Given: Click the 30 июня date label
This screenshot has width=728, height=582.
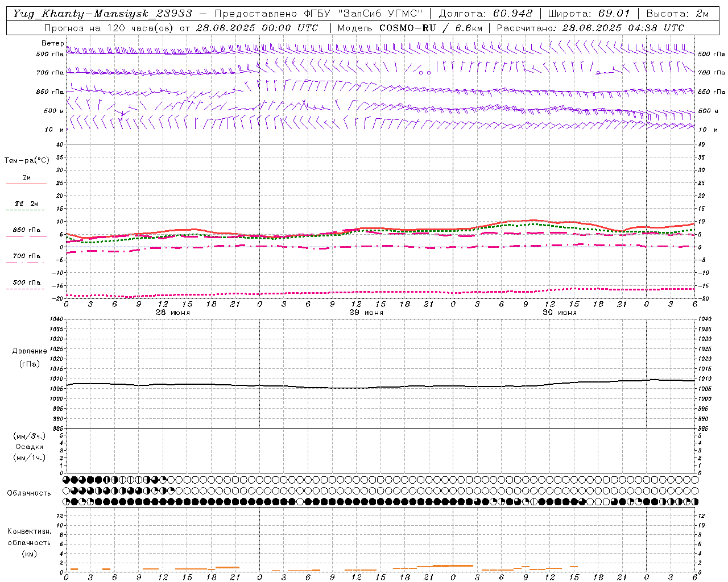Looking at the screenshot, I should (x=560, y=313).
